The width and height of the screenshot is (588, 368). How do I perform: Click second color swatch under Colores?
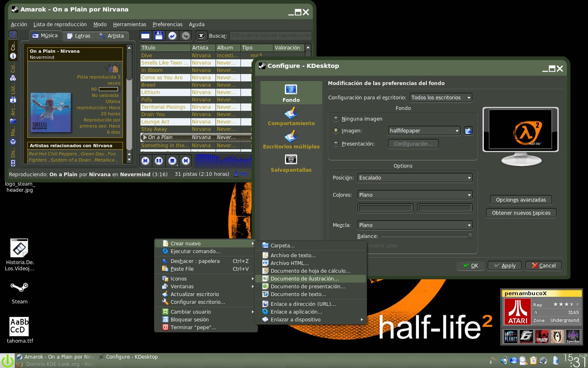pyautogui.click(x=445, y=208)
